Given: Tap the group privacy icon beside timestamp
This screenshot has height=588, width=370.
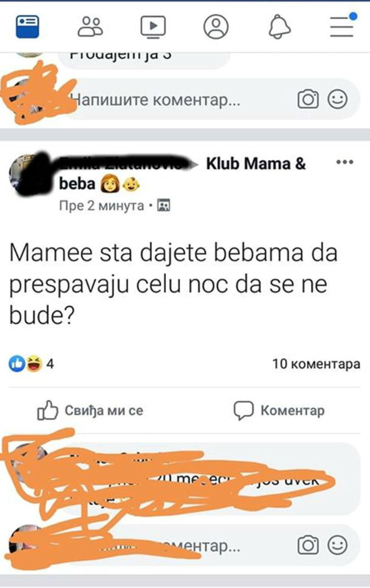Looking at the screenshot, I should (x=164, y=205).
